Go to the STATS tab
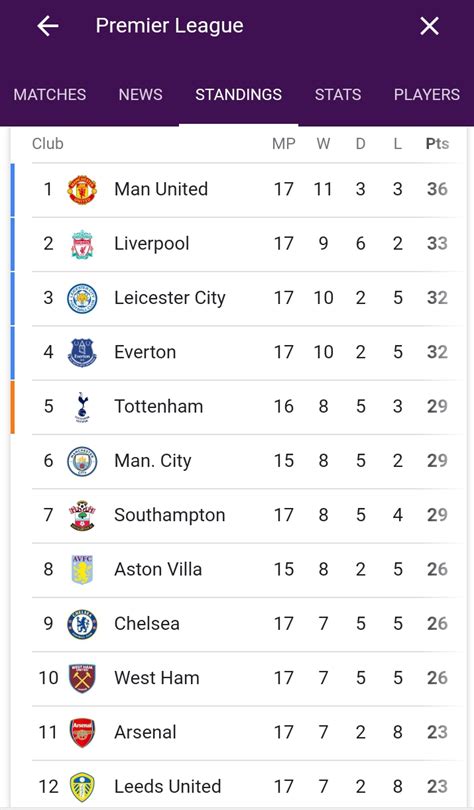Image resolution: width=474 pixels, height=810 pixels. tap(338, 95)
